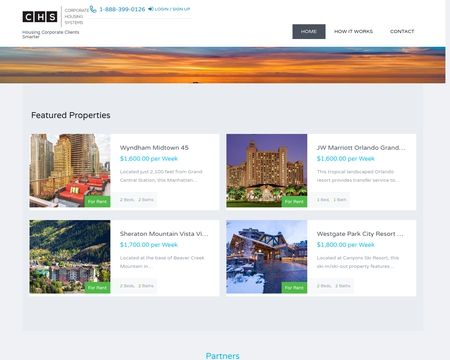This screenshot has height=360, width=450.
Task: Click beds and baths info on Wyndham
Action: pyautogui.click(x=137, y=200)
